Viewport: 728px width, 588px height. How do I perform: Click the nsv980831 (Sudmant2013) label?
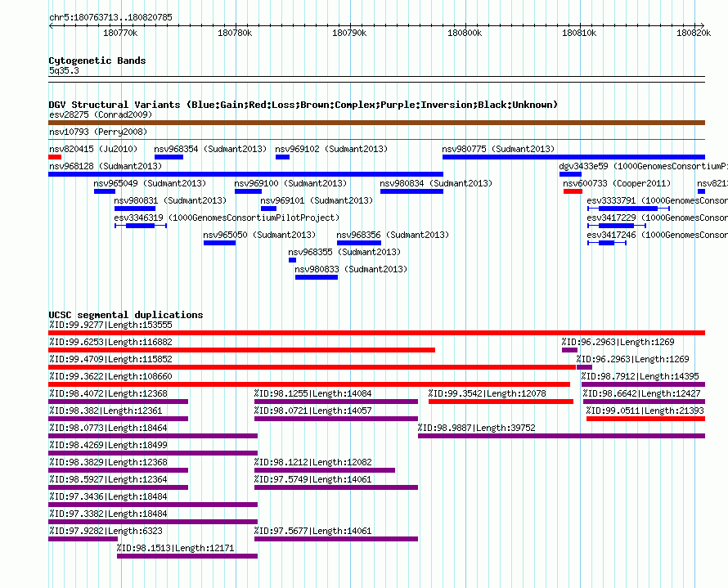pos(170,200)
